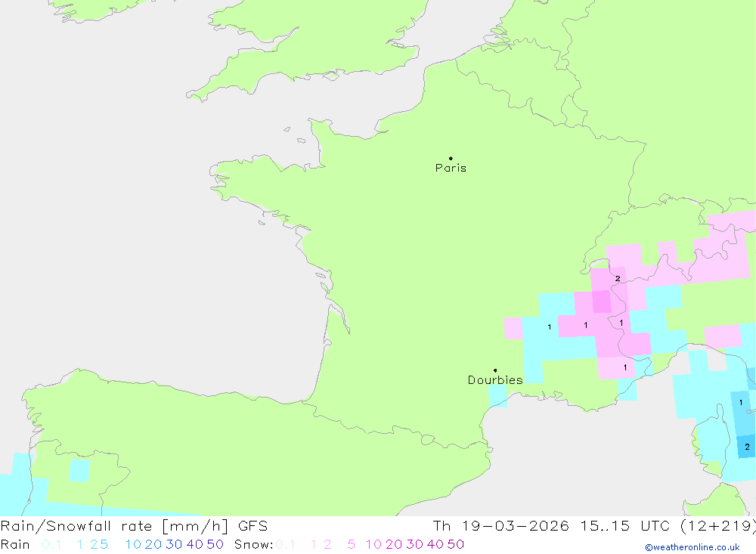
Task: Pick the Rain 10 legend value
Action: [133, 544]
